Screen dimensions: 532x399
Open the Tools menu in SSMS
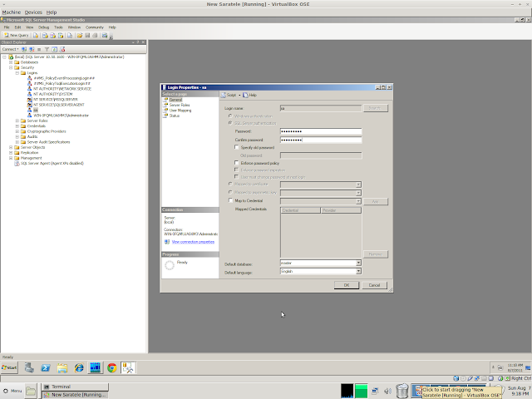click(x=58, y=27)
